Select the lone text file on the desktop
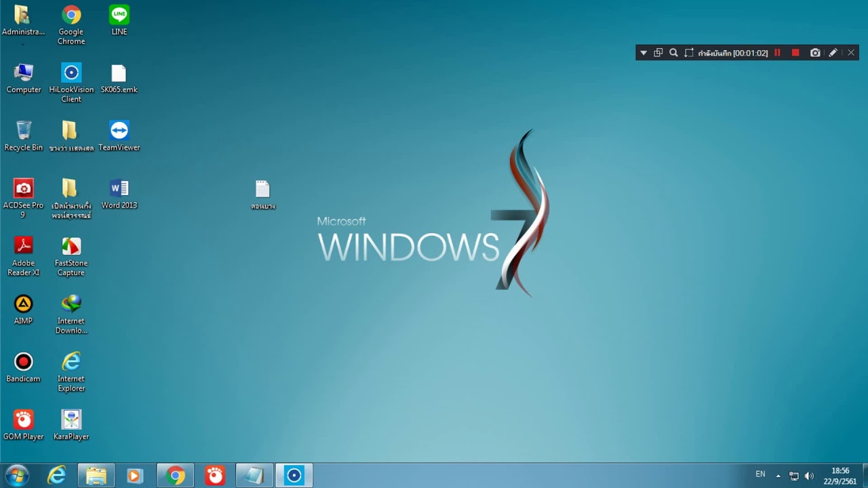Screen dimensions: 868x488 pyautogui.click(x=263, y=195)
